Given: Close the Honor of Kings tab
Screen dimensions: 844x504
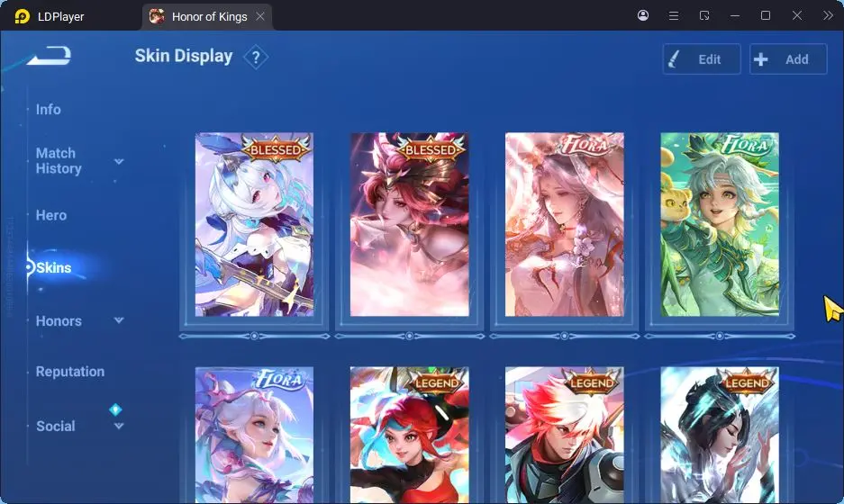Looking at the screenshot, I should [x=260, y=17].
